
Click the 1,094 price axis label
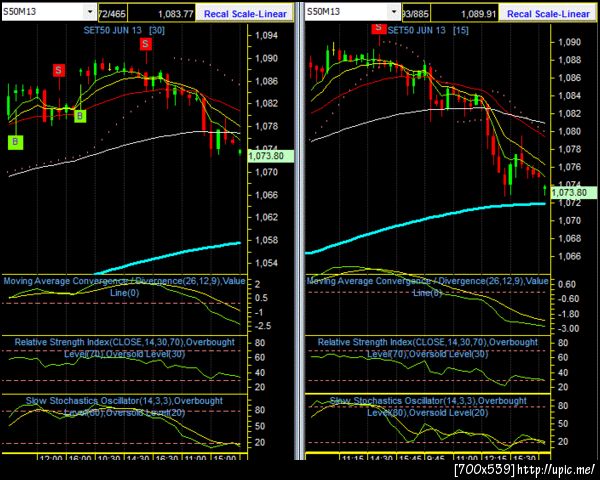coord(266,36)
